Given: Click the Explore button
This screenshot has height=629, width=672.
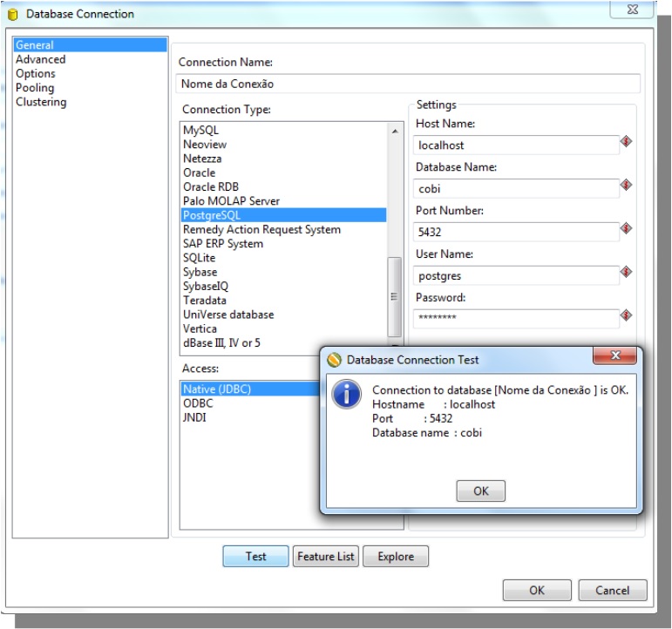Looking at the screenshot, I should pyautogui.click(x=396, y=556).
